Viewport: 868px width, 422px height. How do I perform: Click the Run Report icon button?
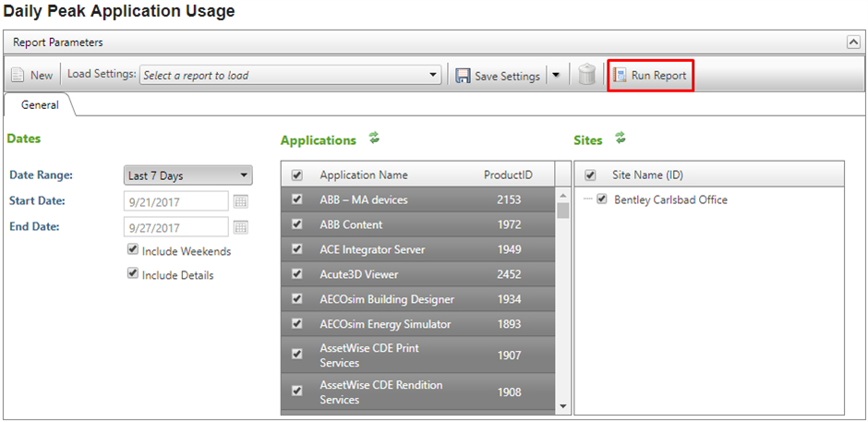(x=650, y=76)
